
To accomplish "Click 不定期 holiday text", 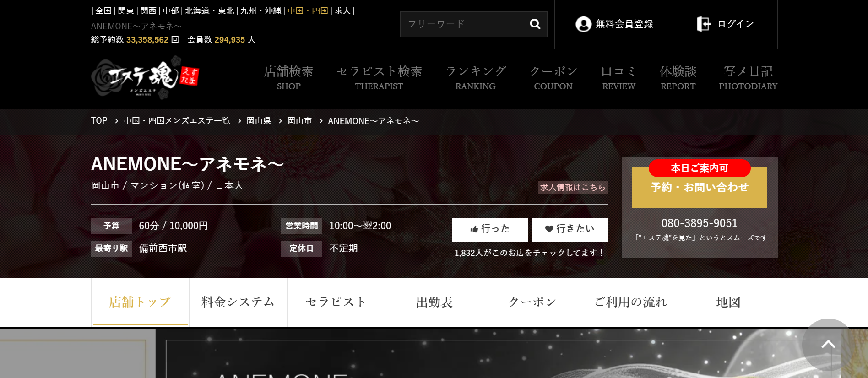I will 343,248.
